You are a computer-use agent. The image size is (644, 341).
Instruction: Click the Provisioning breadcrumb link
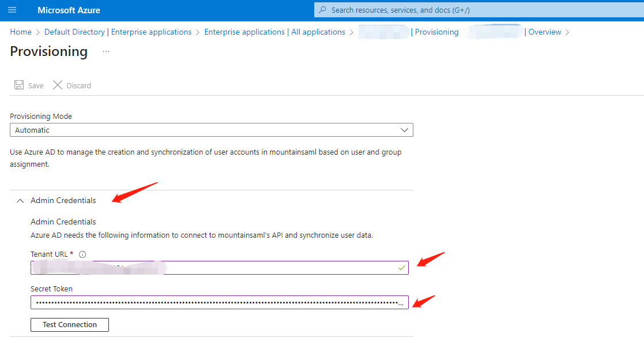436,32
